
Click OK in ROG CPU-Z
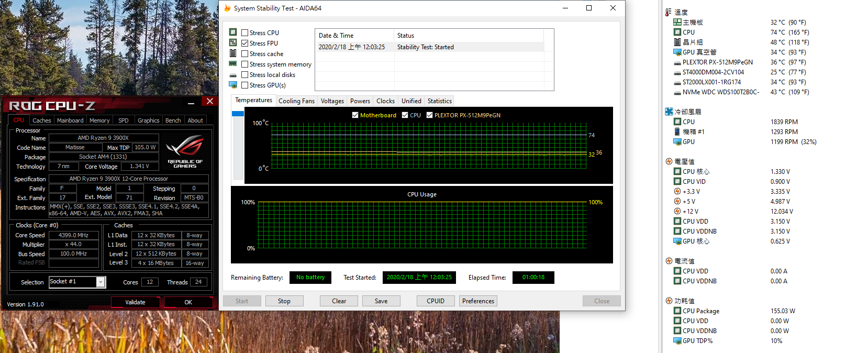tap(188, 302)
